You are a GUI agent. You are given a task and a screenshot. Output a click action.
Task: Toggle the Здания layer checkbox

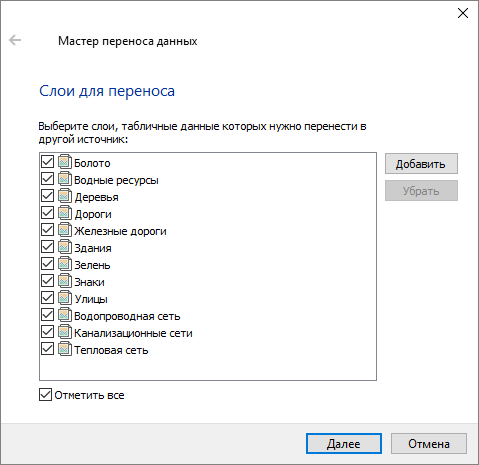click(x=47, y=247)
